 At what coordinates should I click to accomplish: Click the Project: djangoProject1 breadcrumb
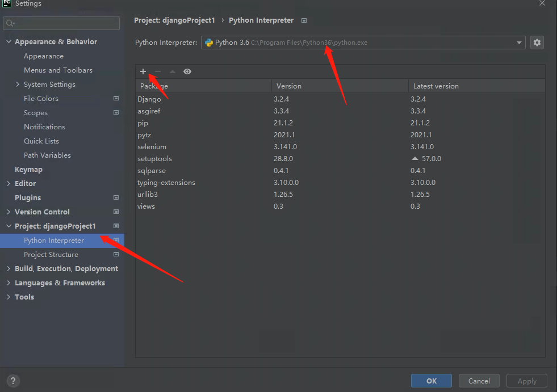(174, 20)
